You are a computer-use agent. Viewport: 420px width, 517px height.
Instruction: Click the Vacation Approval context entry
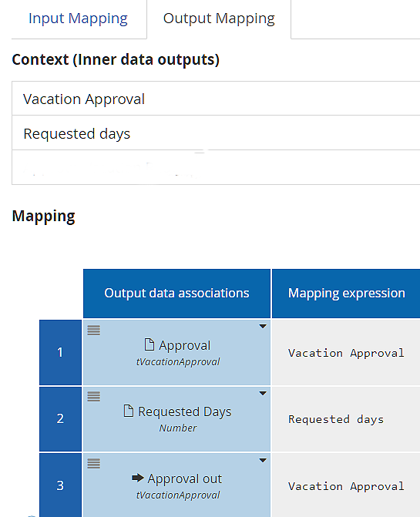click(x=216, y=99)
